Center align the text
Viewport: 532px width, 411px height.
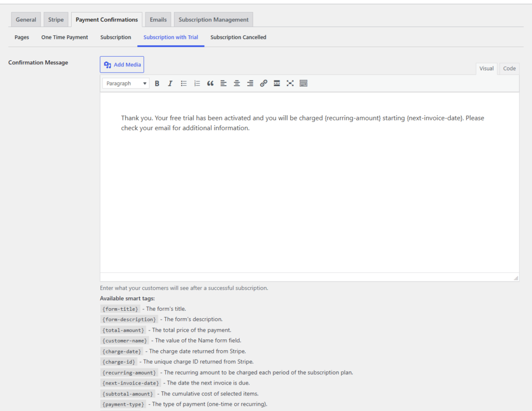pyautogui.click(x=237, y=84)
